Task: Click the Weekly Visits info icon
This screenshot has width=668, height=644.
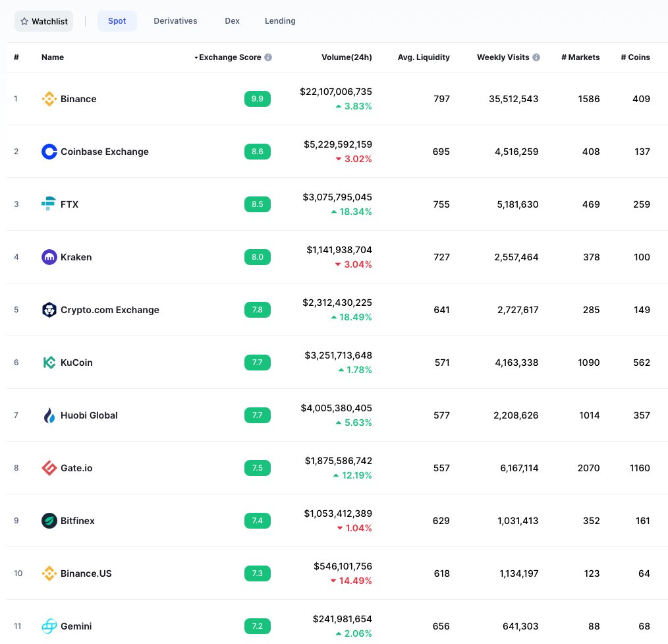Action: (x=536, y=57)
